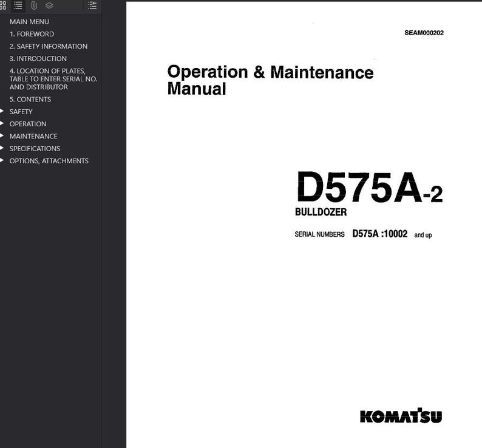
Task: Click the KOMATSU logo
Action: 401,416
